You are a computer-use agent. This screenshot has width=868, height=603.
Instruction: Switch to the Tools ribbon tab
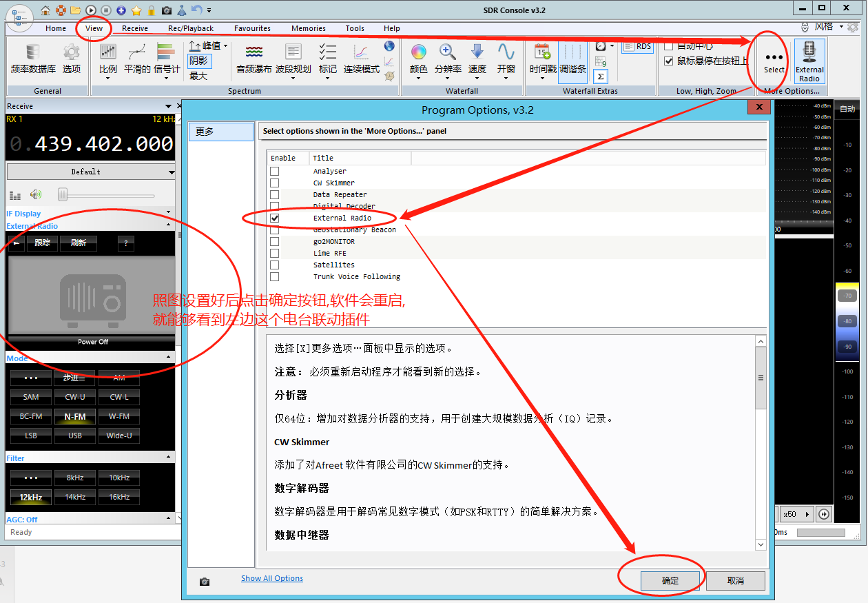[355, 28]
